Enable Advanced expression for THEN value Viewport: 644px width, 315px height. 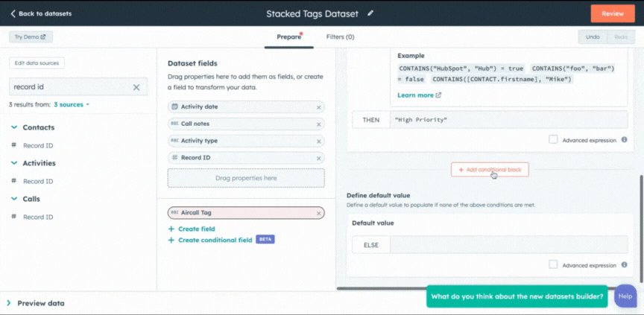click(x=553, y=139)
